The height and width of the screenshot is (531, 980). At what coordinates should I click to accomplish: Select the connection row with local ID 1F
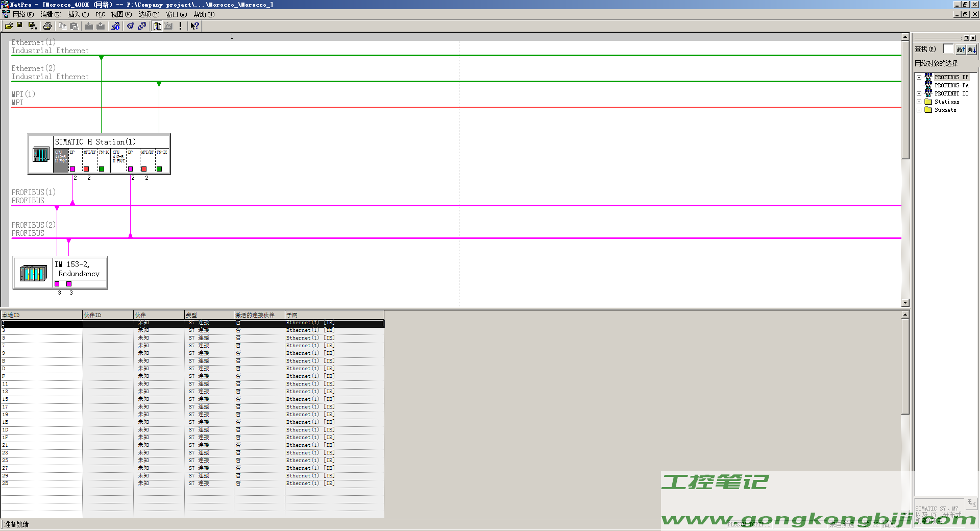(x=192, y=438)
